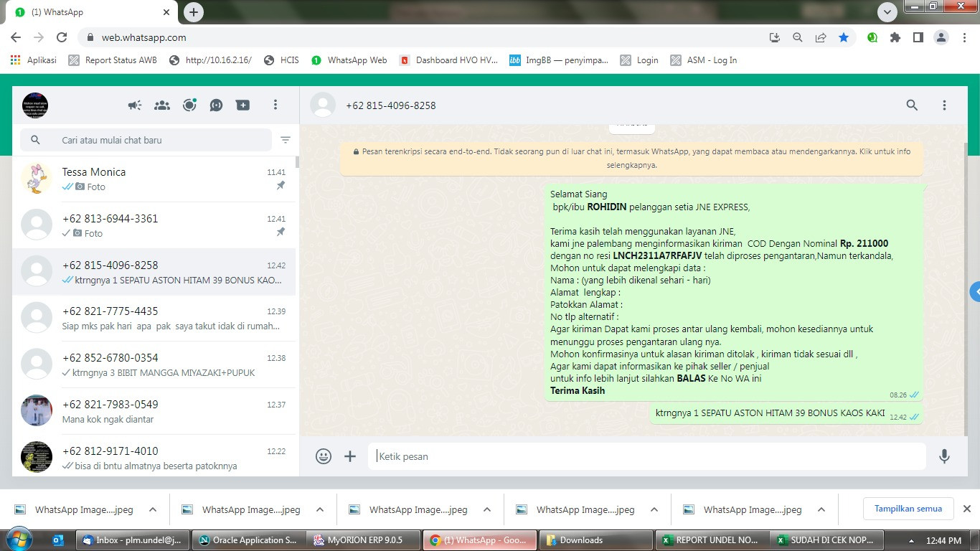Screen dimensions: 980x551
Task: Open the conversation three-dot menu
Action: [944, 105]
